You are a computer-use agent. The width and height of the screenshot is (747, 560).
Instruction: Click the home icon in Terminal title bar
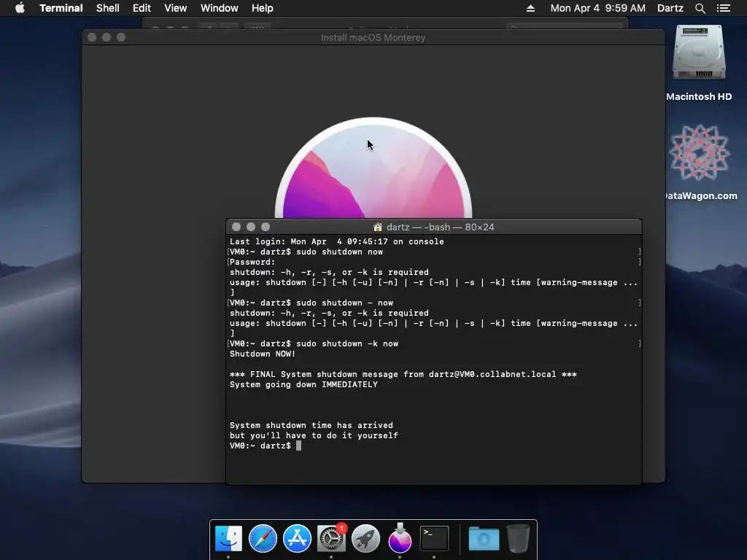[x=378, y=227]
